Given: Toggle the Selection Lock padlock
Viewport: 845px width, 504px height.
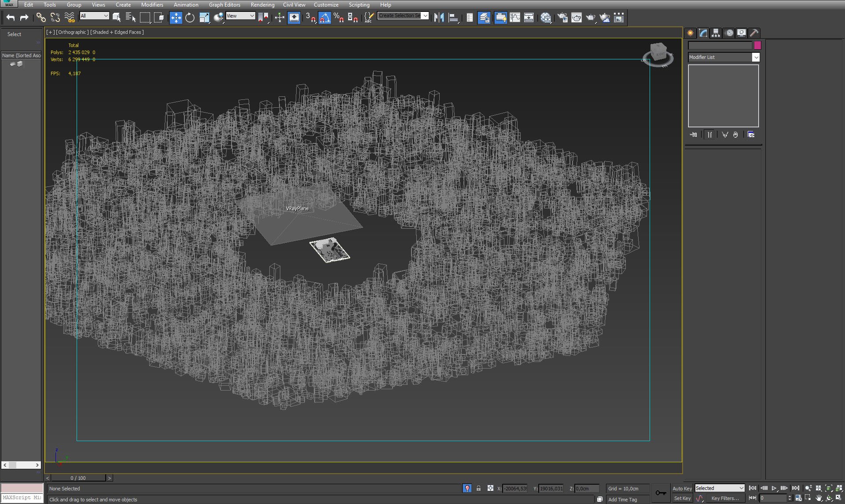Looking at the screenshot, I should click(478, 488).
